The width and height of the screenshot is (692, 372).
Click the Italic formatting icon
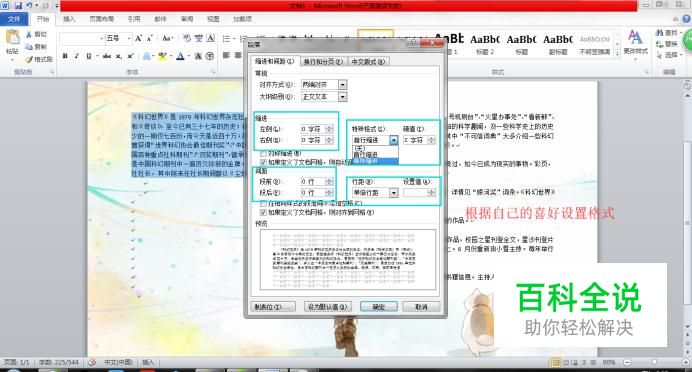(76, 56)
